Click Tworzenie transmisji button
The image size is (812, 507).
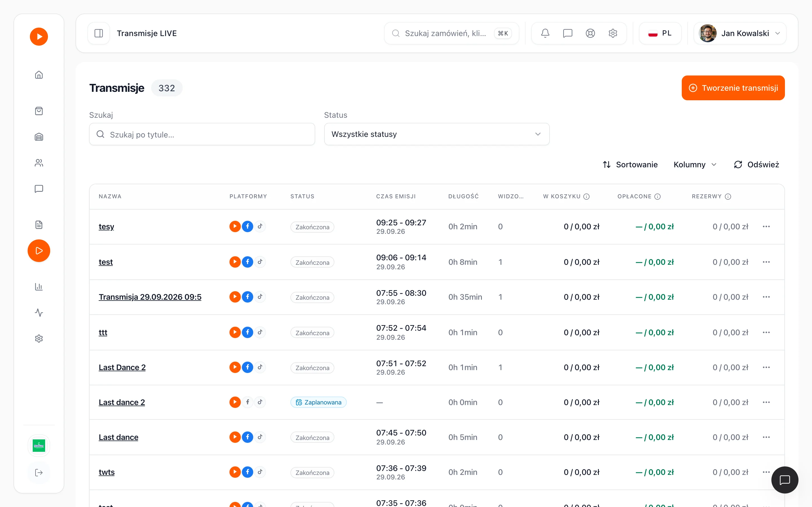733,88
